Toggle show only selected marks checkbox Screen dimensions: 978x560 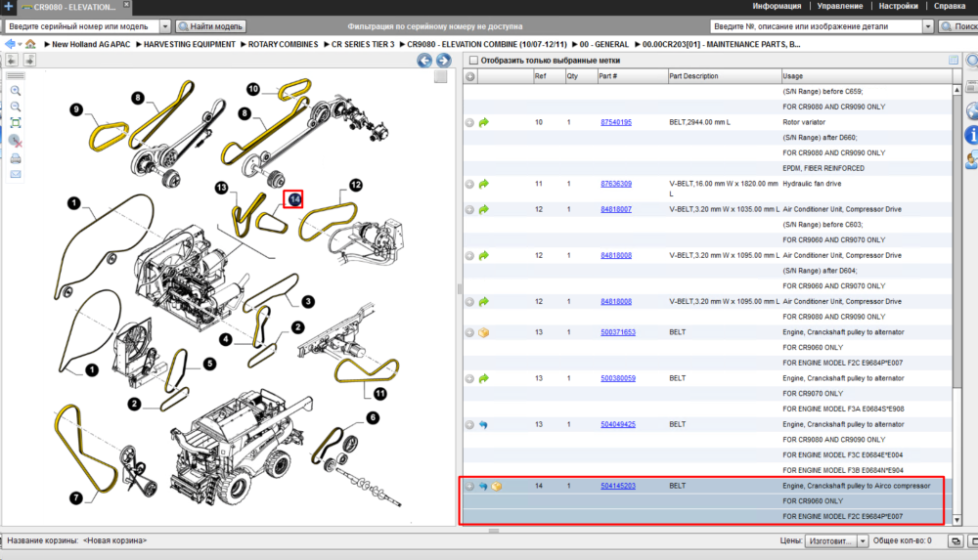tap(473, 61)
